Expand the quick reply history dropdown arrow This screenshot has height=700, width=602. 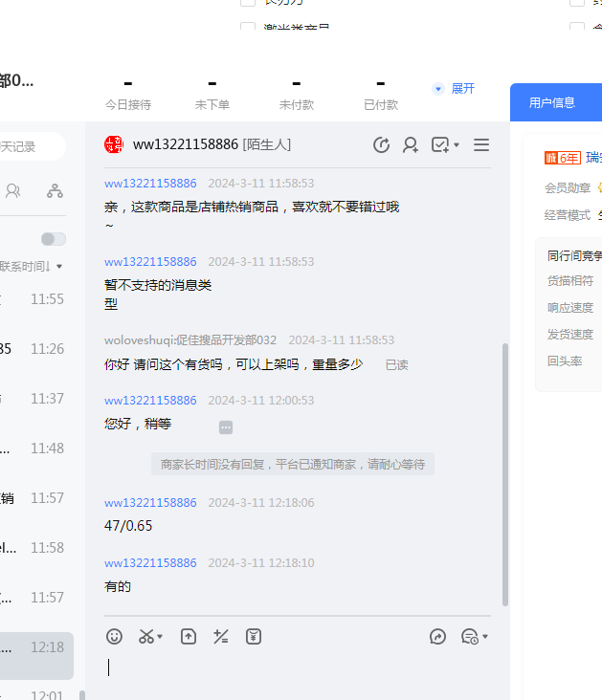(x=485, y=637)
